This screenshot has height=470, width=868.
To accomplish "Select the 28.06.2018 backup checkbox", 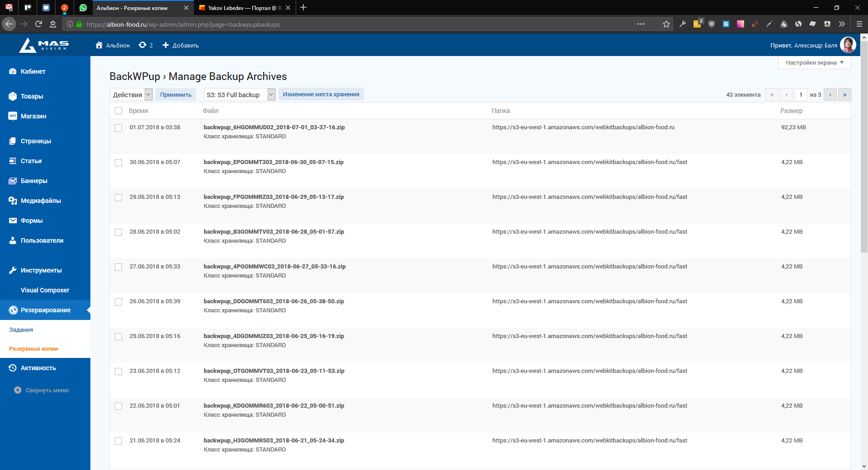I will pyautogui.click(x=118, y=232).
